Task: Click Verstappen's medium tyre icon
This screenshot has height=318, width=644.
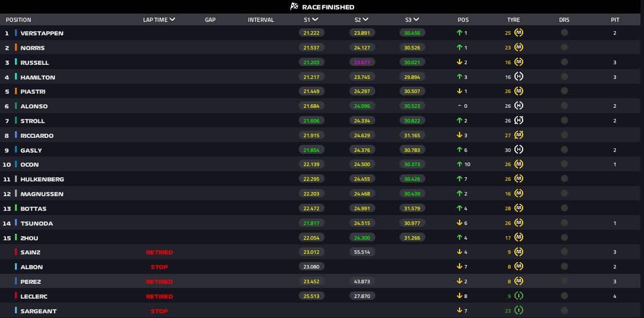Action: click(x=518, y=33)
